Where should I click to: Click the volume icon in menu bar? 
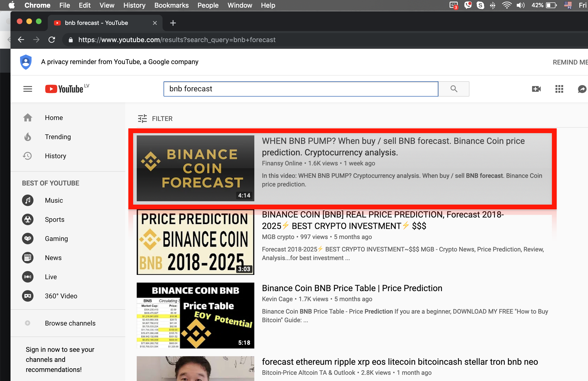click(x=520, y=5)
